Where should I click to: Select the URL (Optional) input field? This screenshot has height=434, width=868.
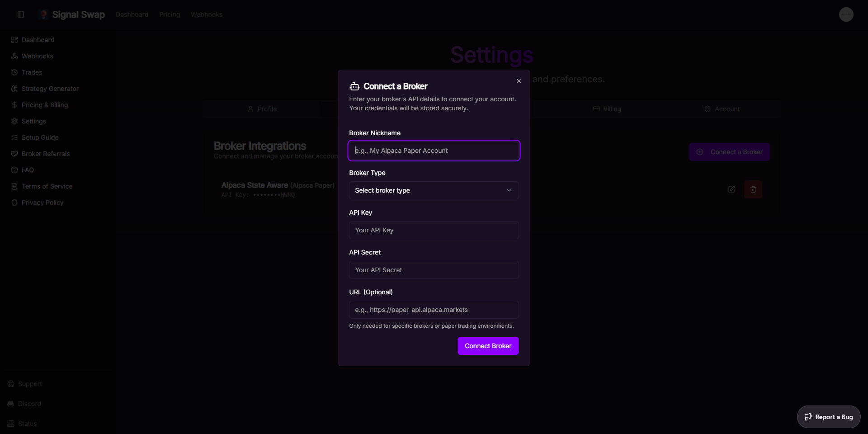pyautogui.click(x=434, y=310)
